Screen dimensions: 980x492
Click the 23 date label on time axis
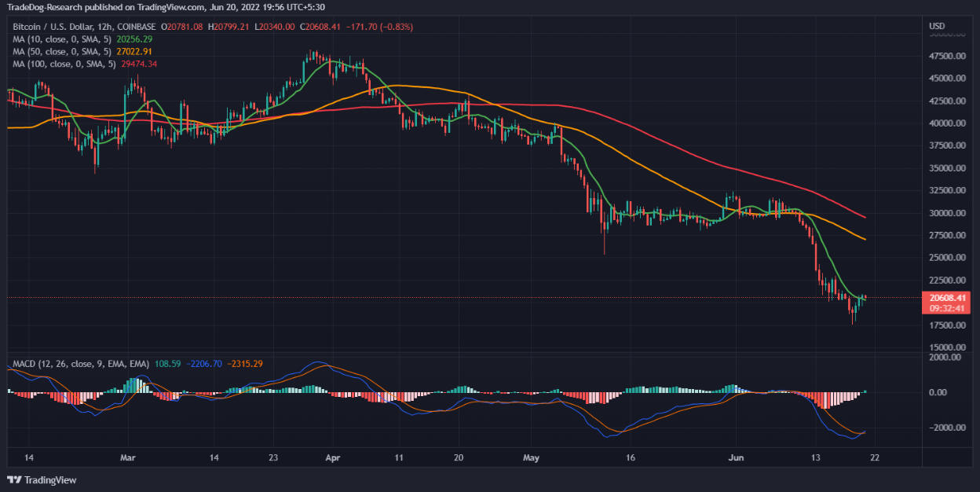(x=272, y=457)
